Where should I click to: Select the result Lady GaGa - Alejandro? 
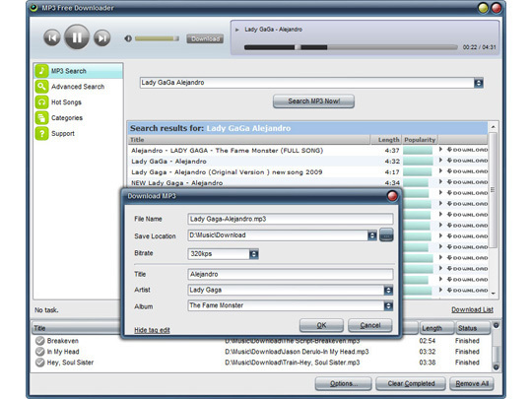pyautogui.click(x=168, y=162)
